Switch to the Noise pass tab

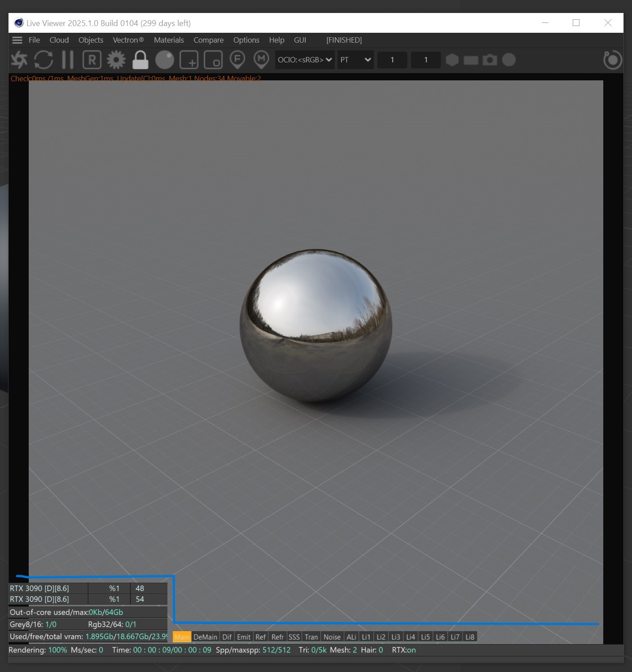click(332, 637)
